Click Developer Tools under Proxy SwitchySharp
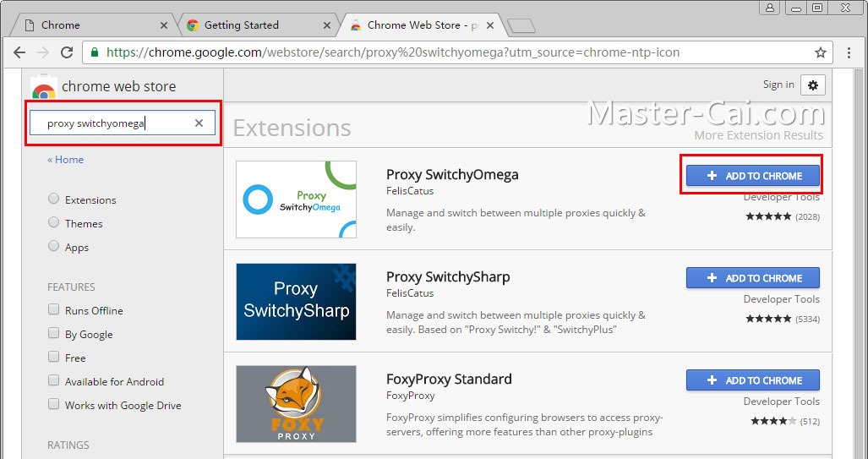 pos(782,299)
